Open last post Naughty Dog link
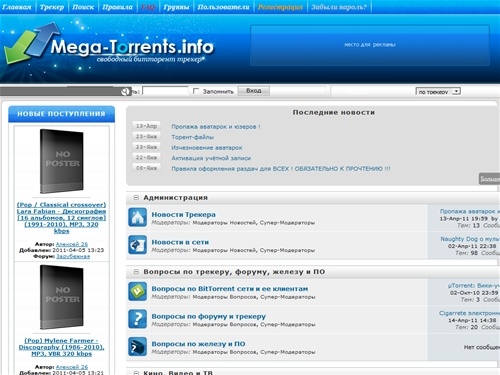The image size is (500, 375). [470, 239]
